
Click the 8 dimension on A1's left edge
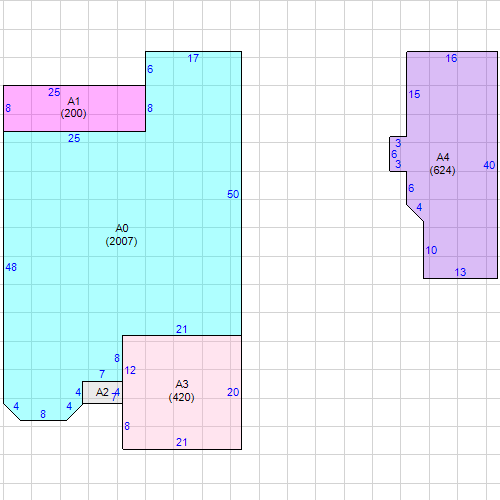pyautogui.click(x=8, y=108)
